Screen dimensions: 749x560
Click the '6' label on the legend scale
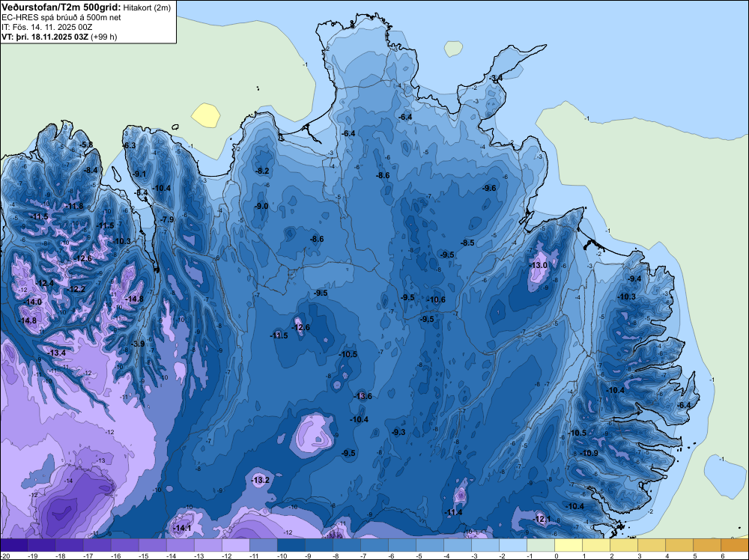tap(723, 556)
